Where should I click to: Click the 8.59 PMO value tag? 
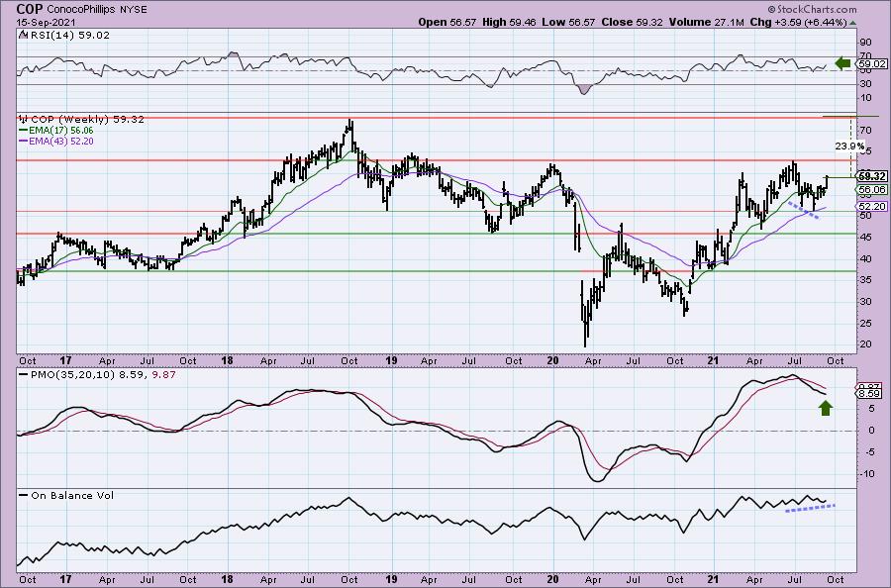tap(870, 393)
